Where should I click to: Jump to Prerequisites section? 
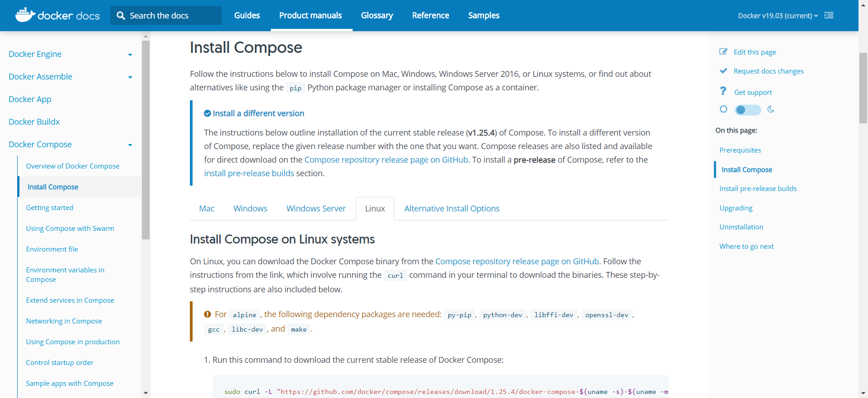(x=740, y=150)
